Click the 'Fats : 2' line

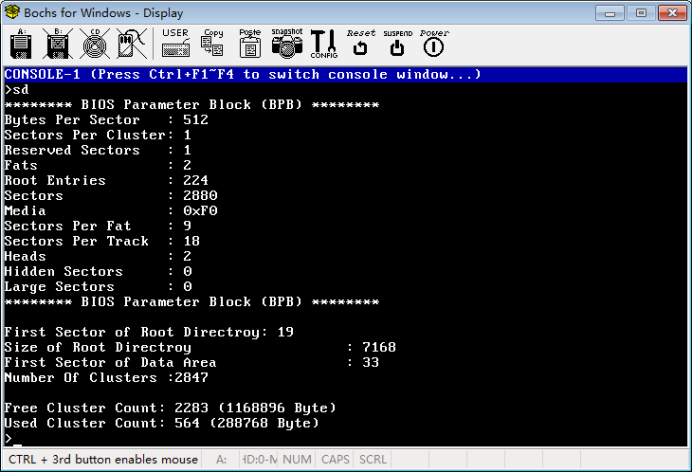pos(98,165)
